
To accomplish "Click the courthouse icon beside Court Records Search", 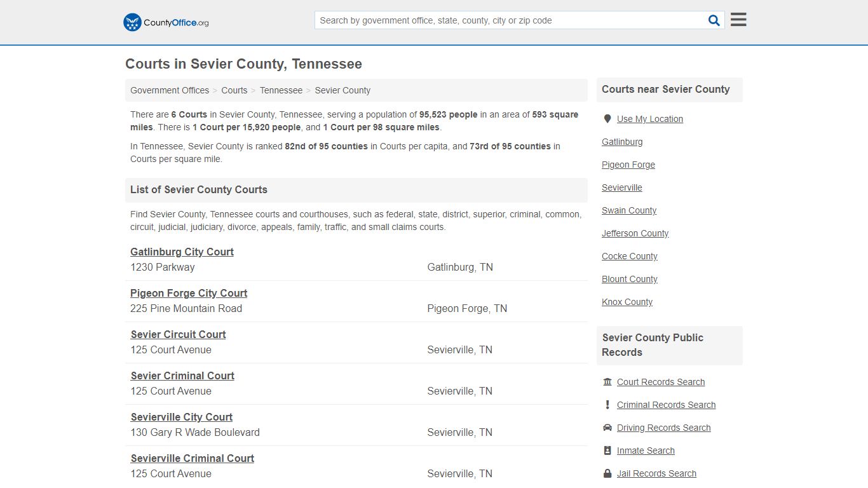I will 607,382.
